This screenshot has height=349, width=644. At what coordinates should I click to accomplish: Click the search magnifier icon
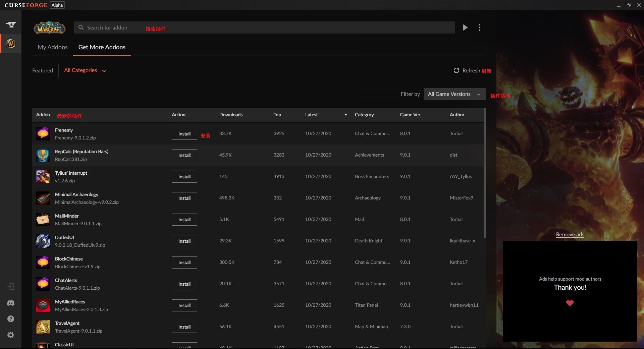coord(81,27)
